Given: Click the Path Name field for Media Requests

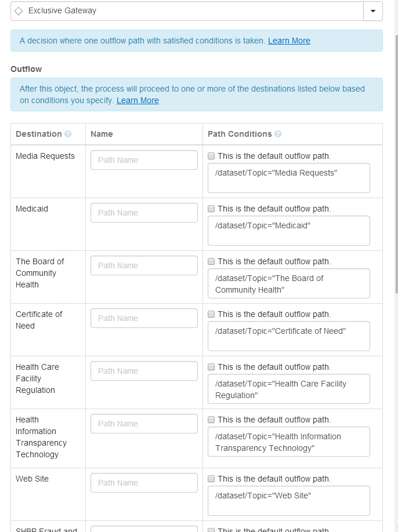Looking at the screenshot, I should tap(144, 160).
